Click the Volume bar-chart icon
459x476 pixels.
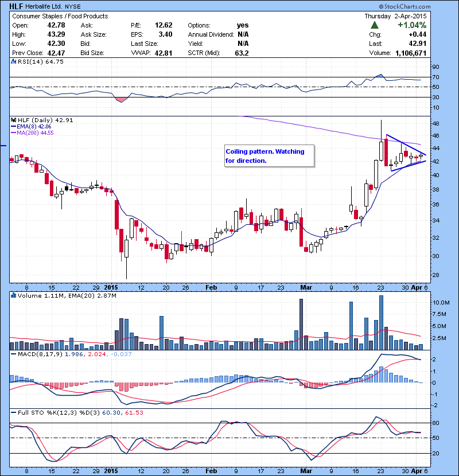coord(13,295)
